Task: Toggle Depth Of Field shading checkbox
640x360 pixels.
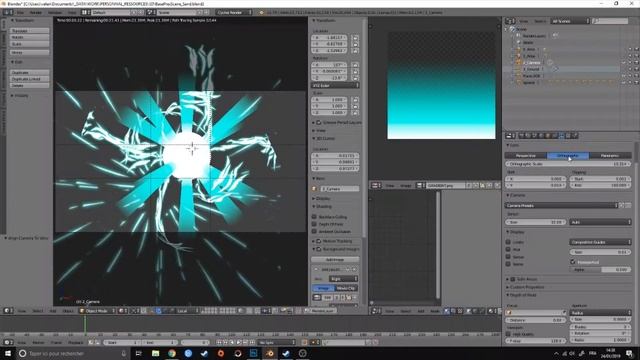Action: pos(314,224)
